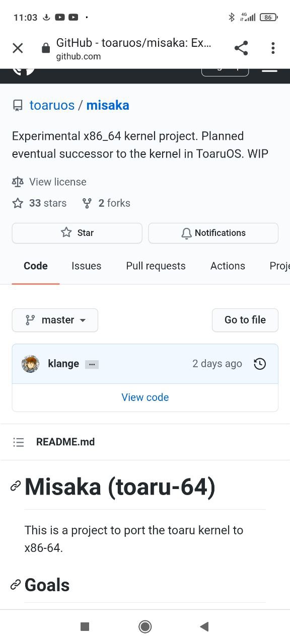Expand the commit message ellipsis
The image size is (290, 644).
click(x=92, y=364)
